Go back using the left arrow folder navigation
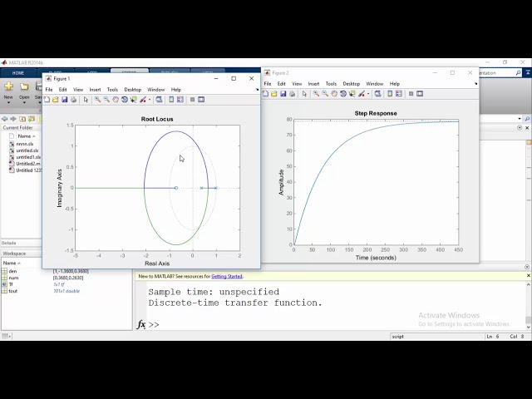This screenshot has width=532, height=399. point(4,119)
